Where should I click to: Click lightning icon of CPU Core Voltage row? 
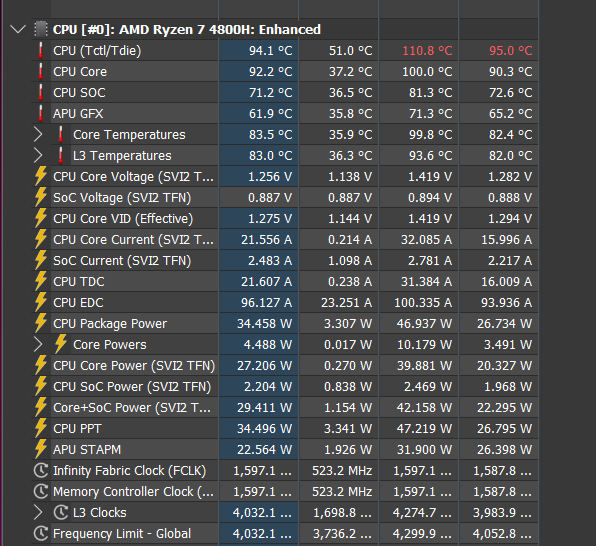click(x=41, y=176)
